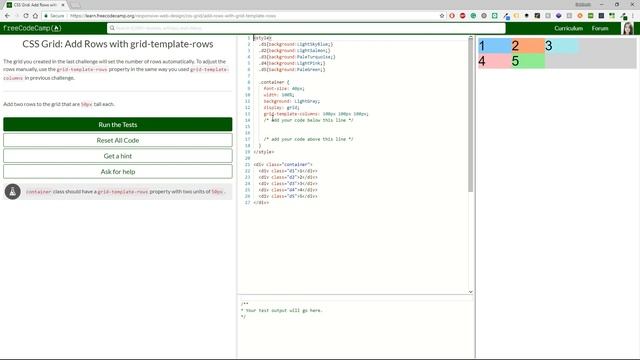Click the light blue preview cell 1
The height and width of the screenshot is (360, 640).
495,46
